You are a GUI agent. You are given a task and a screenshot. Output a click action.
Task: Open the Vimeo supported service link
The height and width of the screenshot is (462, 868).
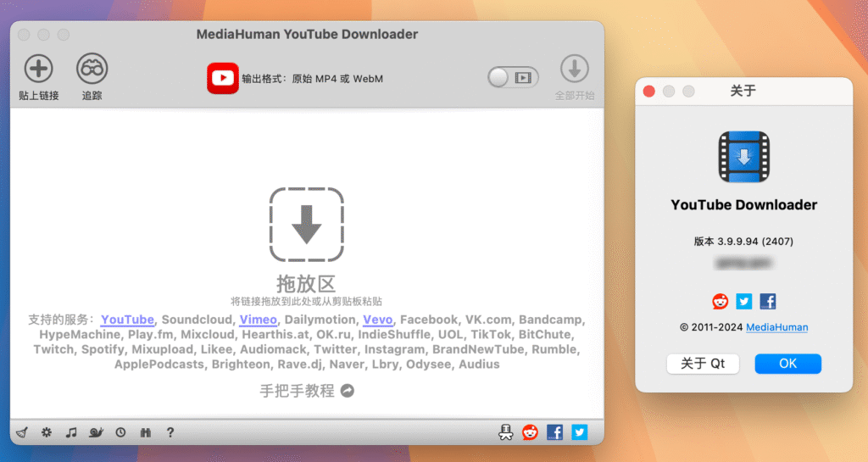258,320
